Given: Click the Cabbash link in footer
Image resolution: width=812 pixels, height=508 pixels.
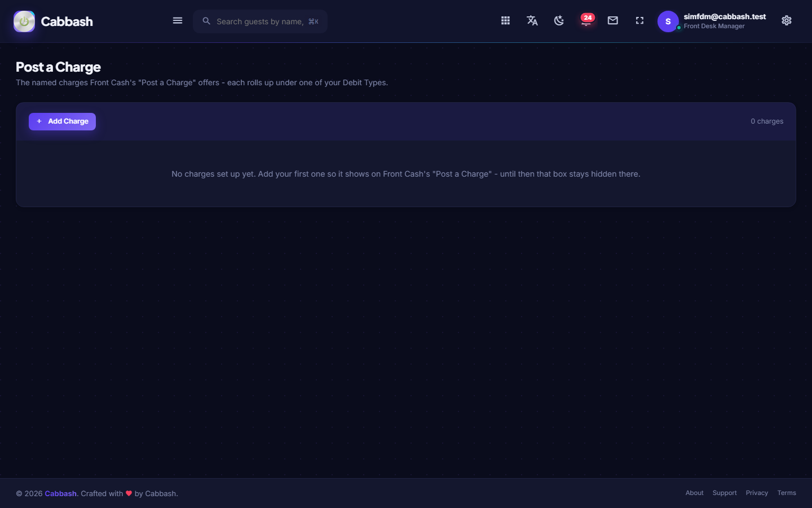Looking at the screenshot, I should [61, 493].
